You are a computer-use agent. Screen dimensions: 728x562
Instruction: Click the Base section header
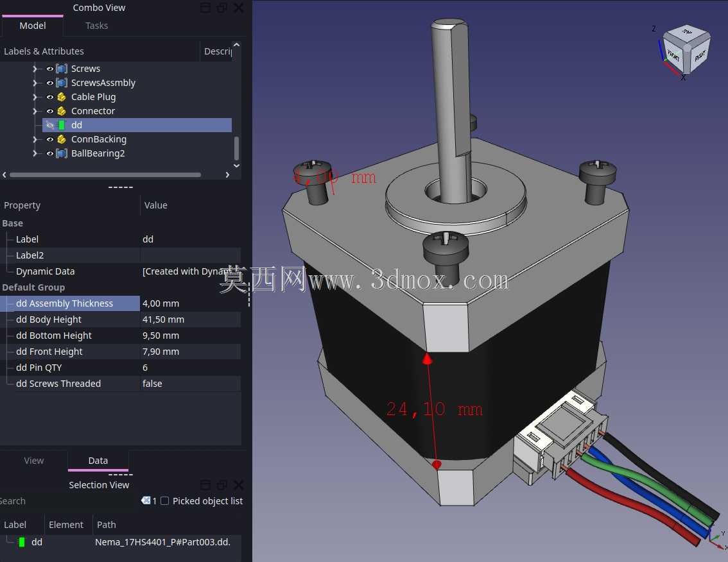pyautogui.click(x=13, y=223)
